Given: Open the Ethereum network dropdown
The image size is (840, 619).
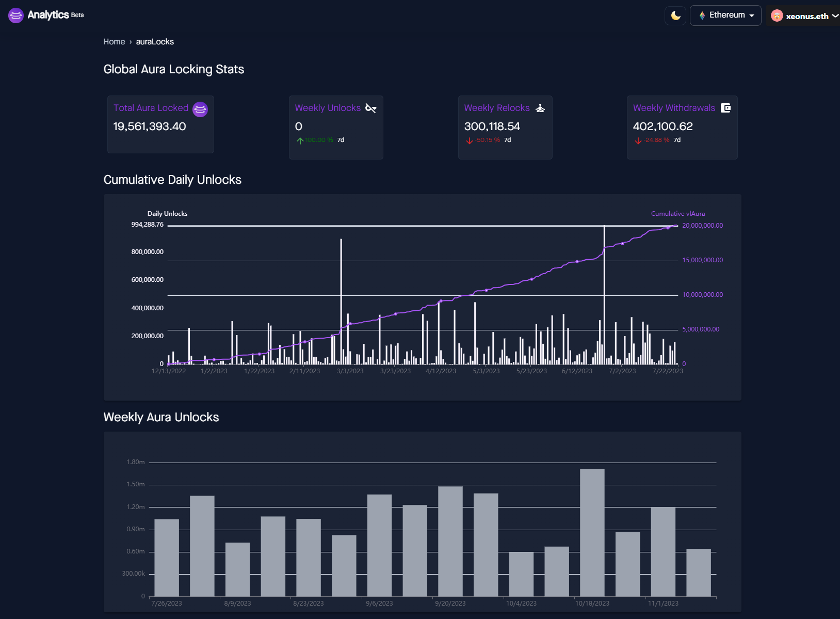Looking at the screenshot, I should pos(725,15).
